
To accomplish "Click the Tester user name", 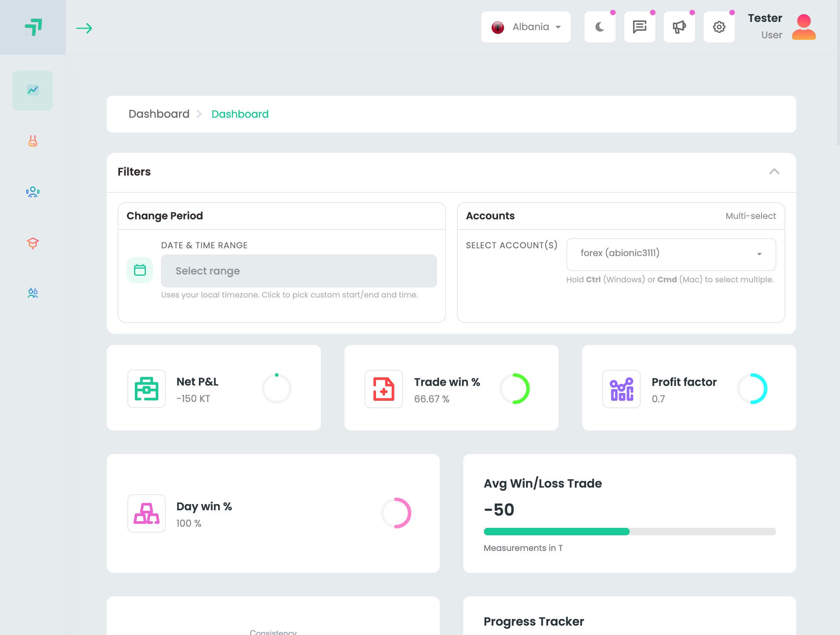I will (x=765, y=18).
